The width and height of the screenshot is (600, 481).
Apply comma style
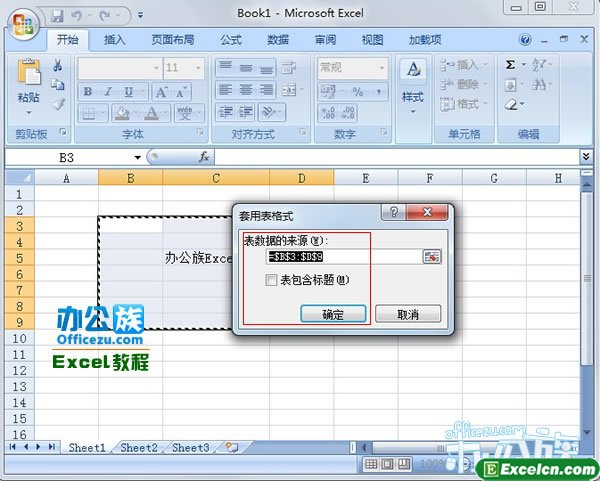coord(378,91)
